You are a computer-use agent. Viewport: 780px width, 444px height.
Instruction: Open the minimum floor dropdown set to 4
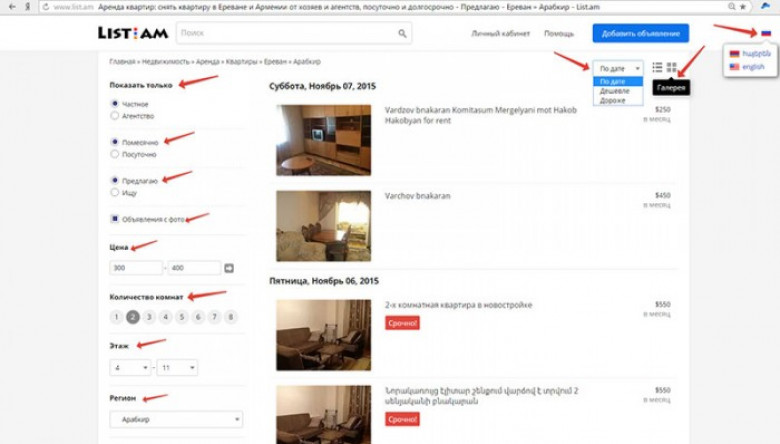pos(130,368)
